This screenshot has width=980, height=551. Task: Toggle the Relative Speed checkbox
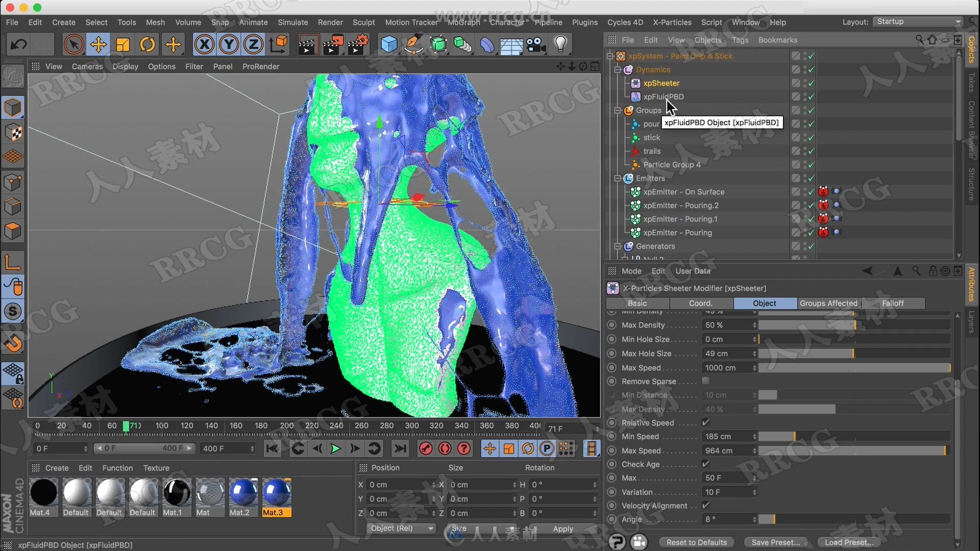[x=706, y=422]
